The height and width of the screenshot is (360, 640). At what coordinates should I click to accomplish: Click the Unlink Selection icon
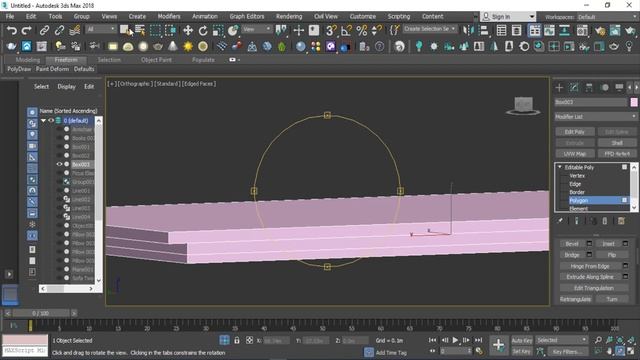coord(59,31)
